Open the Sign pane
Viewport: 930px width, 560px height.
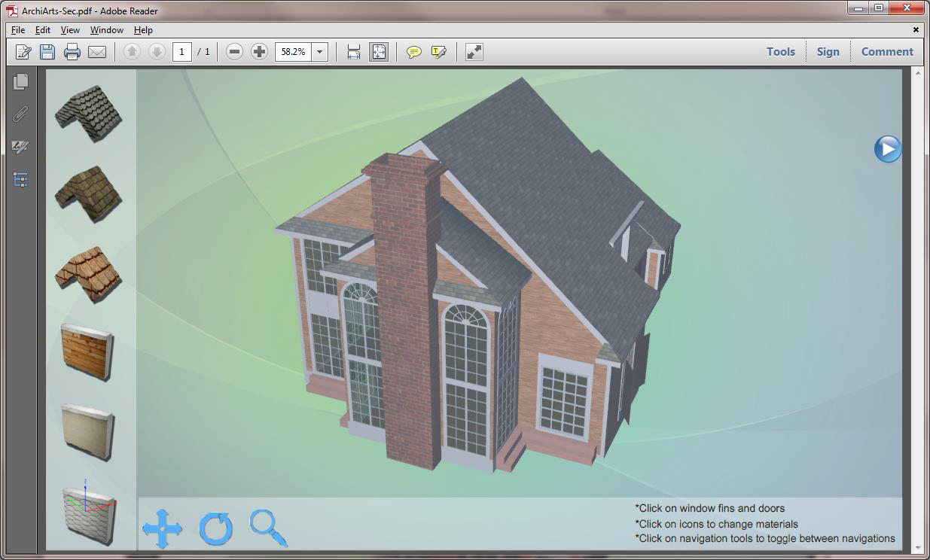point(828,52)
